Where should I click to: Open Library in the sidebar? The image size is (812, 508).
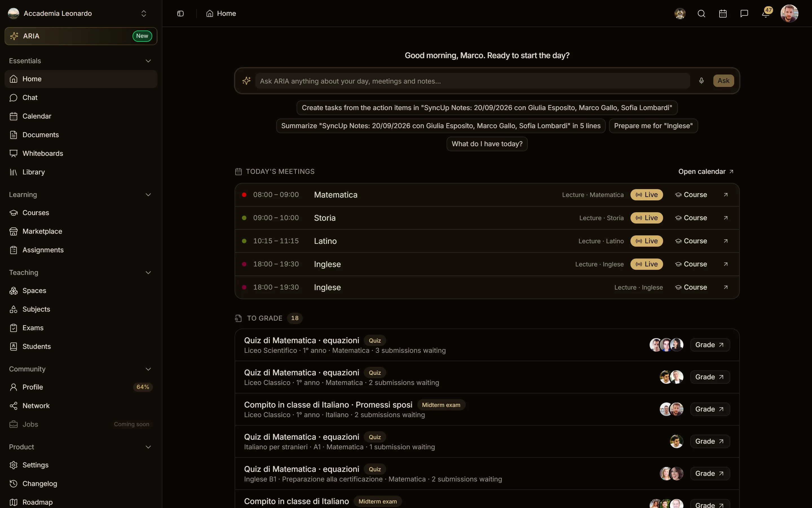click(81, 172)
